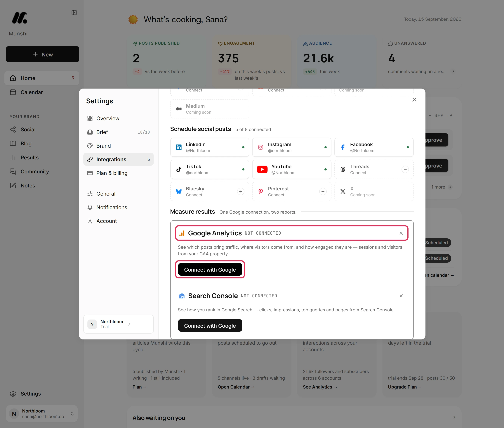504x428 pixels.
Task: Close the Settings dialog
Action: 414,100
